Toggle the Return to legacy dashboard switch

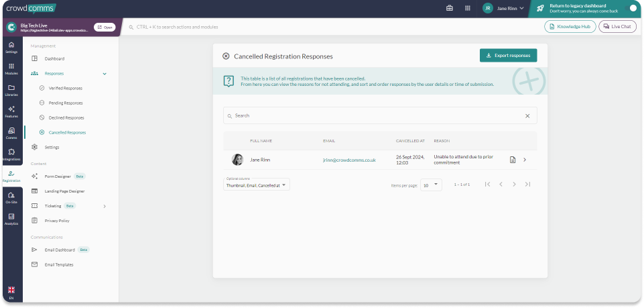coord(630,8)
